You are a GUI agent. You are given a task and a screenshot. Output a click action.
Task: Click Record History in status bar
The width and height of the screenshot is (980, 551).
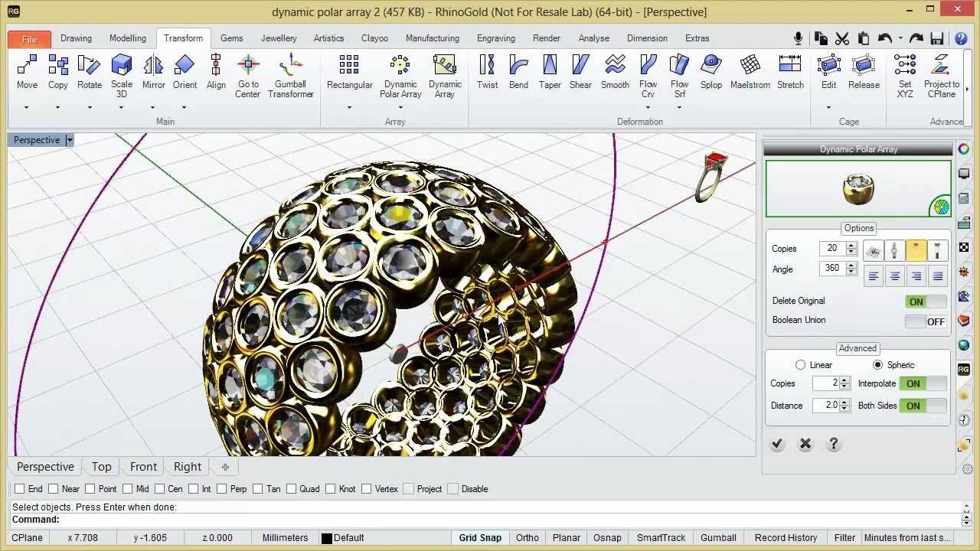coord(786,538)
